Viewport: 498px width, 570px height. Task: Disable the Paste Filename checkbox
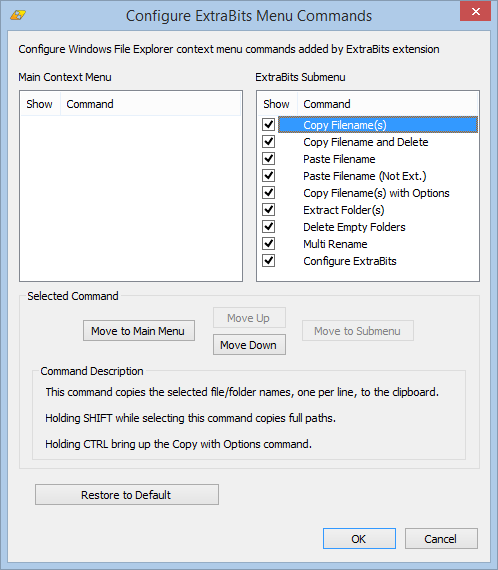[268, 159]
